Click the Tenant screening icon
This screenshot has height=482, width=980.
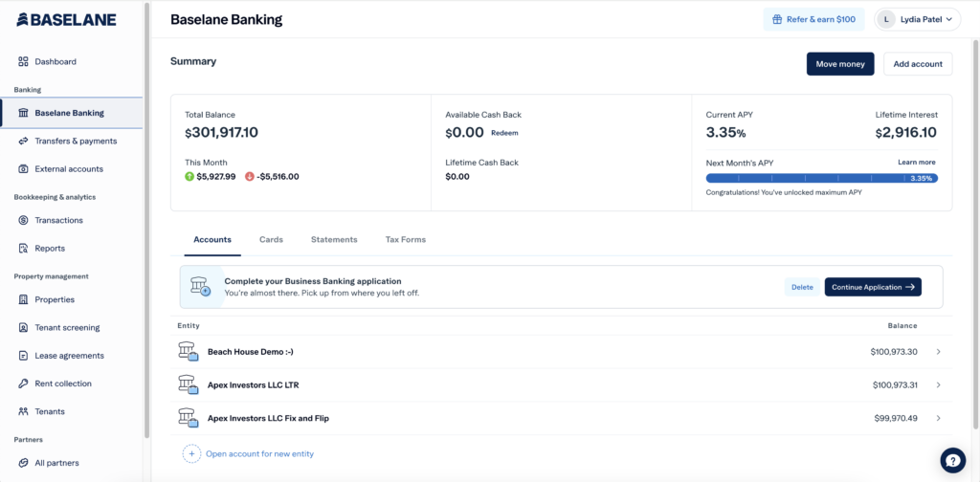(23, 327)
